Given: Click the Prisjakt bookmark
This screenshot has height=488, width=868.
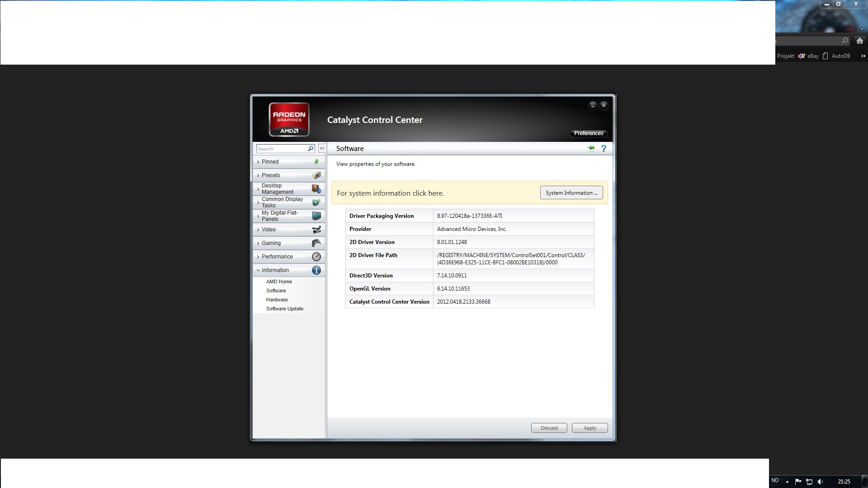Looking at the screenshot, I should [785, 56].
